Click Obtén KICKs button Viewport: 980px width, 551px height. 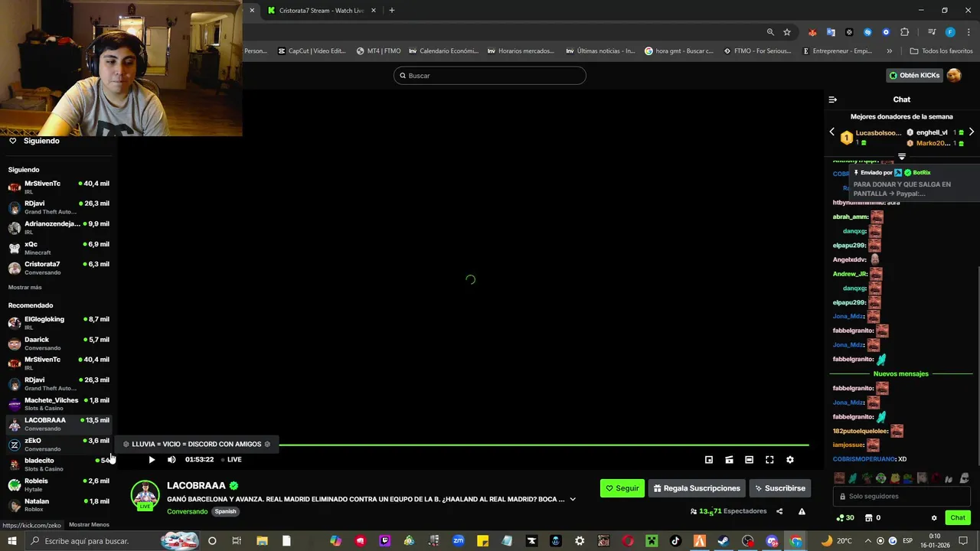click(914, 75)
